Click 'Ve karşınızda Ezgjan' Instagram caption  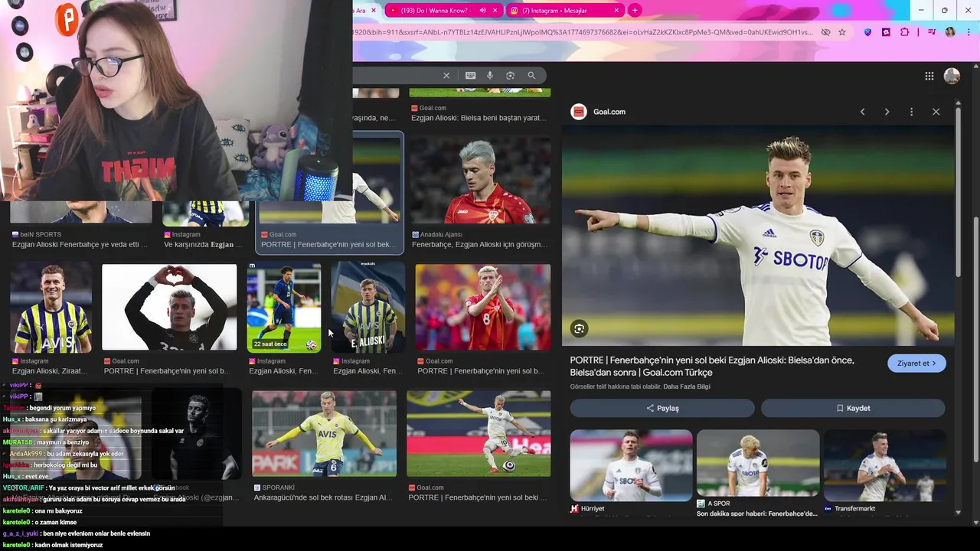pos(203,245)
